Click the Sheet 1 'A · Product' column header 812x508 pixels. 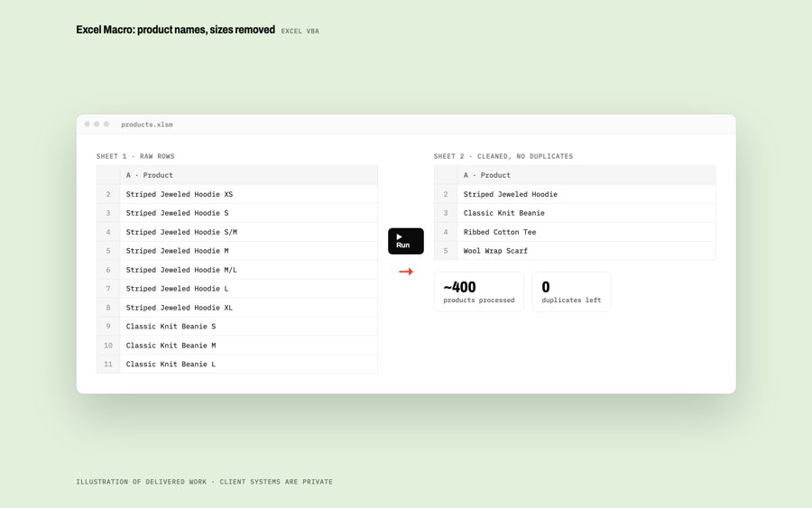tap(249, 175)
